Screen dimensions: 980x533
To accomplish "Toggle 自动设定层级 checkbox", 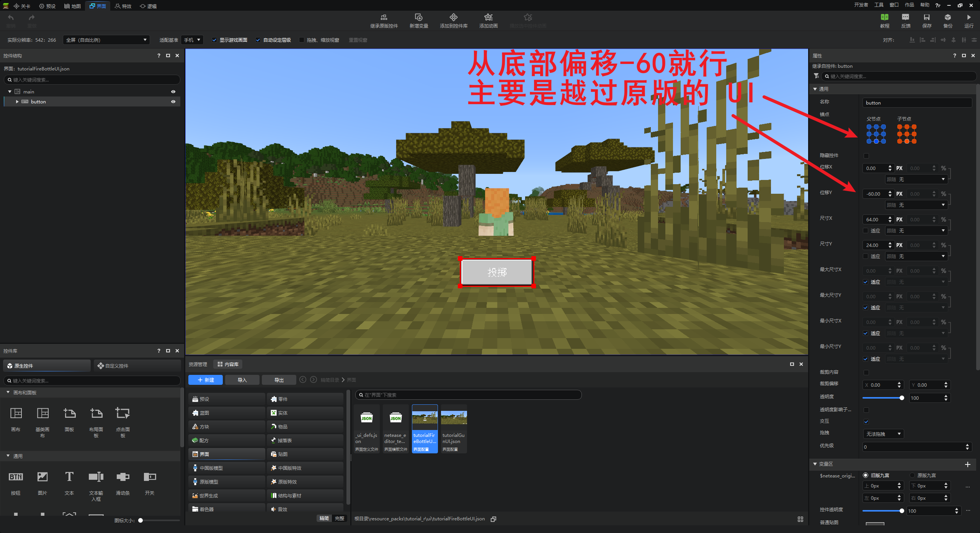I will (258, 40).
